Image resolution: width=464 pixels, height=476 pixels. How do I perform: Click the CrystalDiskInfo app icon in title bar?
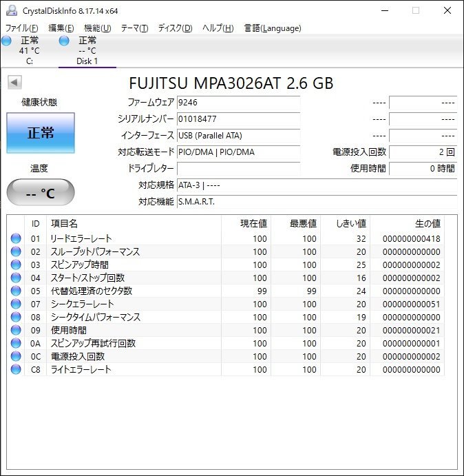12,10
